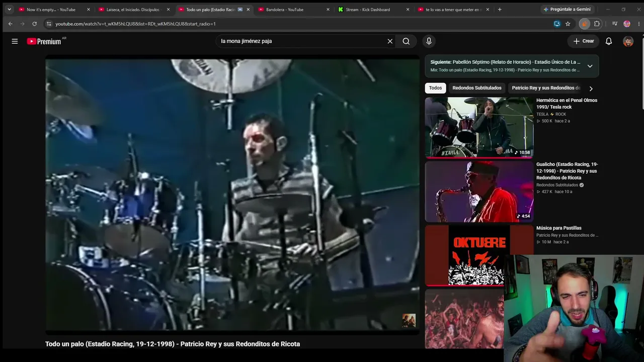The height and width of the screenshot is (362, 644).
Task: Open YouTube notifications bell
Action: [x=609, y=41]
